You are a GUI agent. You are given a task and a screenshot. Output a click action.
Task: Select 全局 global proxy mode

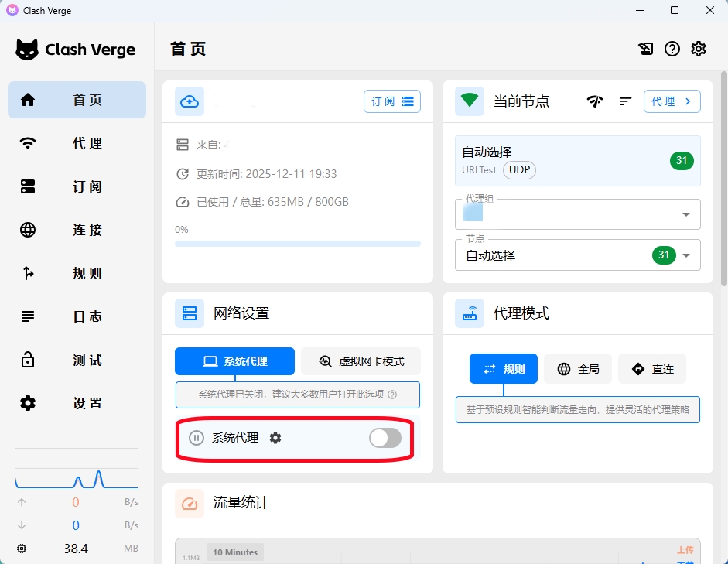(x=577, y=369)
